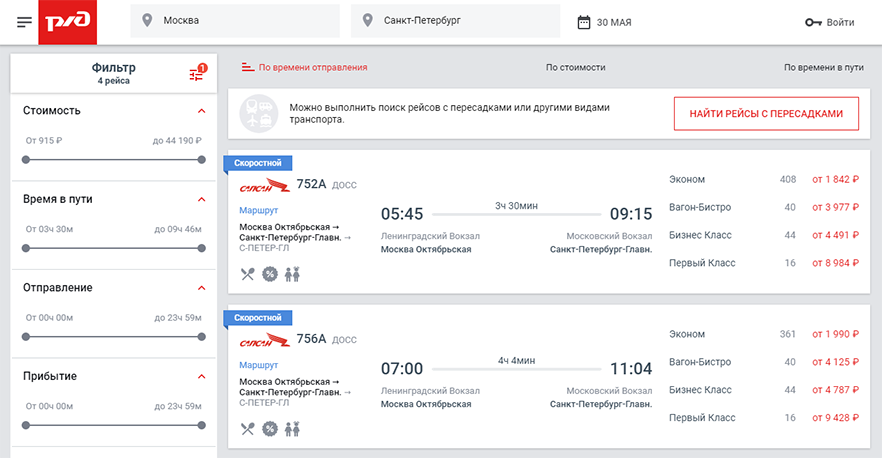Collapse the Отправление filter section

tap(201, 288)
